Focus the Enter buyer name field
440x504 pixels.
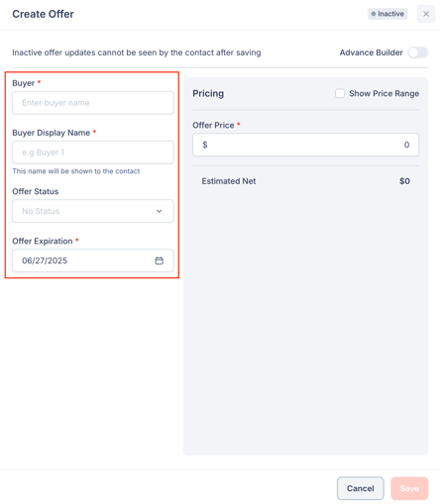pyautogui.click(x=93, y=103)
